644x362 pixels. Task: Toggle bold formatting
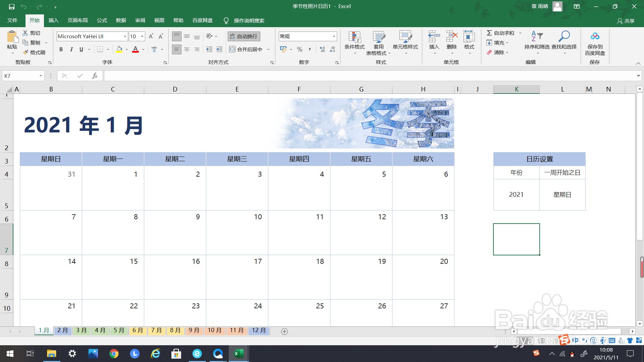pyautogui.click(x=61, y=49)
